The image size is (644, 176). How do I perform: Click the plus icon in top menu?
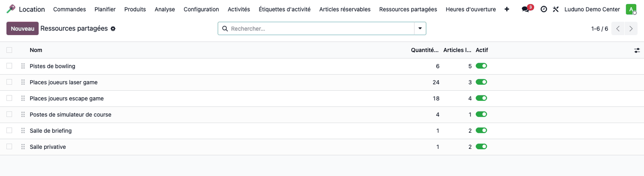coord(507,9)
